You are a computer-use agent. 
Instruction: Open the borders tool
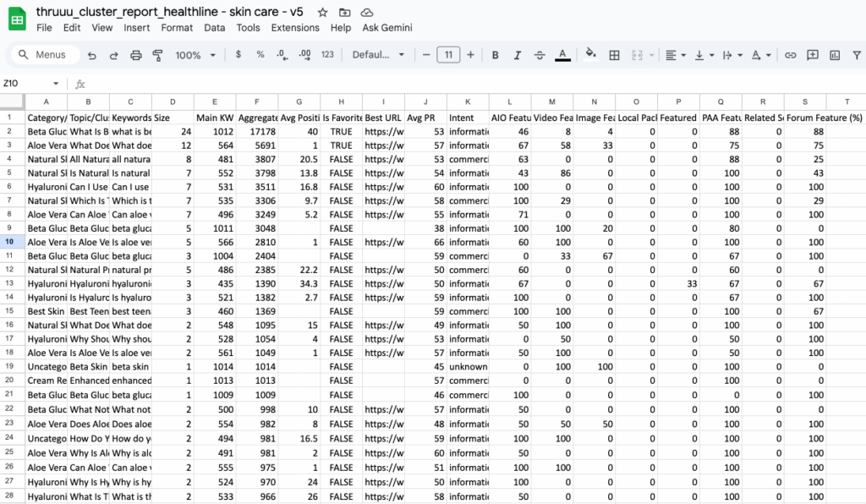point(615,55)
